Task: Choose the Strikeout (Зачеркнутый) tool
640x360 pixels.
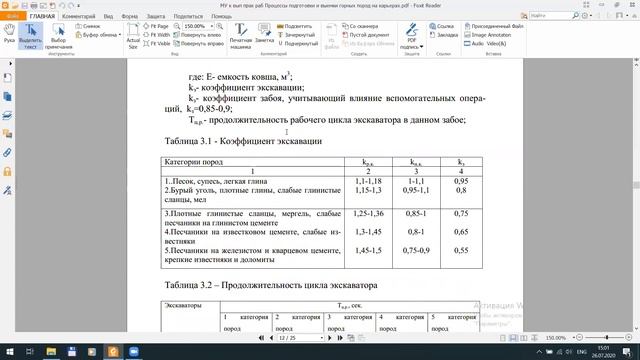Action: click(296, 35)
